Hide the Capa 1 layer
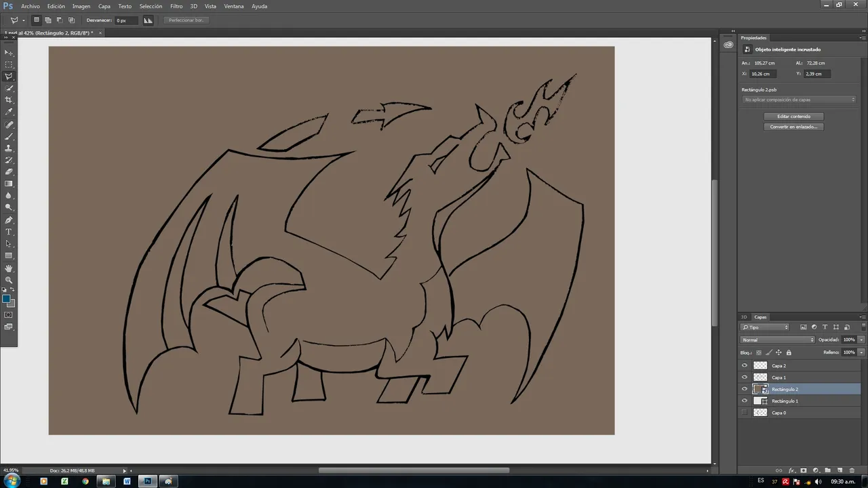Image resolution: width=868 pixels, height=488 pixels. [745, 378]
